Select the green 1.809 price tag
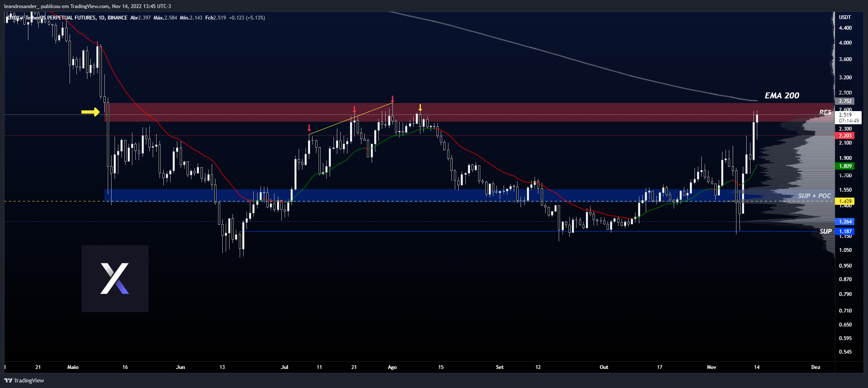 pyautogui.click(x=845, y=166)
